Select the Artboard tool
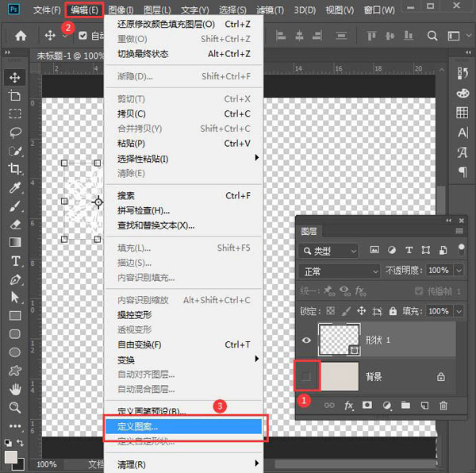The height and width of the screenshot is (473, 476). click(15, 96)
